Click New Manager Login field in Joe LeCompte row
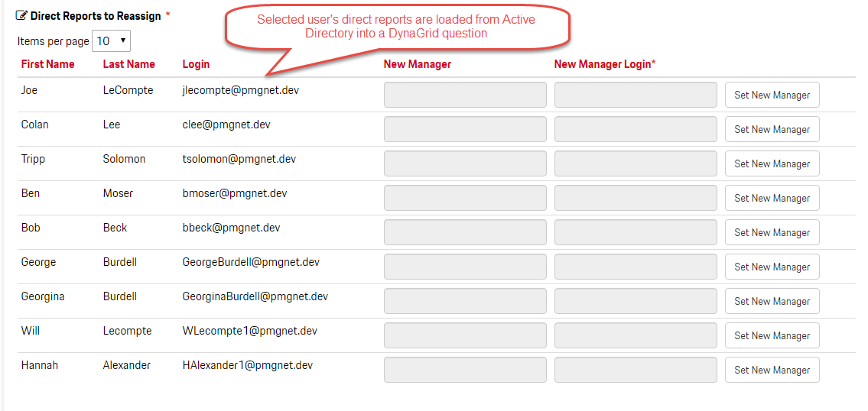868x411 pixels. (x=636, y=95)
